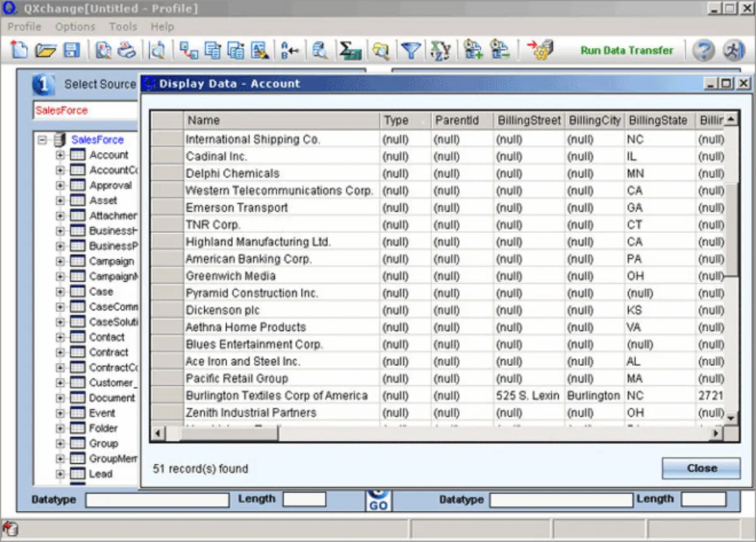
Task: Click the sort Z-Y icon in toolbar
Action: click(x=439, y=50)
